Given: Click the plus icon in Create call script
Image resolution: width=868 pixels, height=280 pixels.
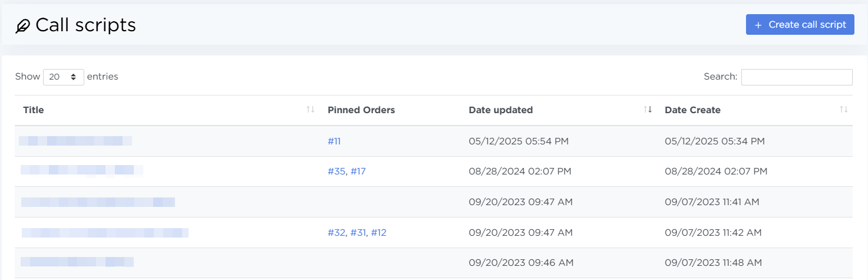Looking at the screenshot, I should pos(758,25).
